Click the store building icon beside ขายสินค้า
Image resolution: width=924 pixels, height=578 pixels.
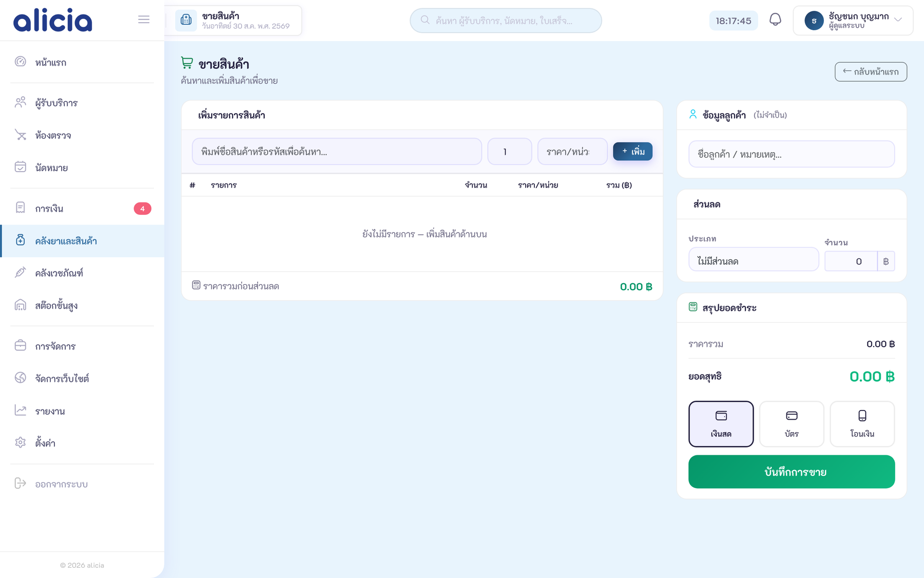[x=186, y=20]
